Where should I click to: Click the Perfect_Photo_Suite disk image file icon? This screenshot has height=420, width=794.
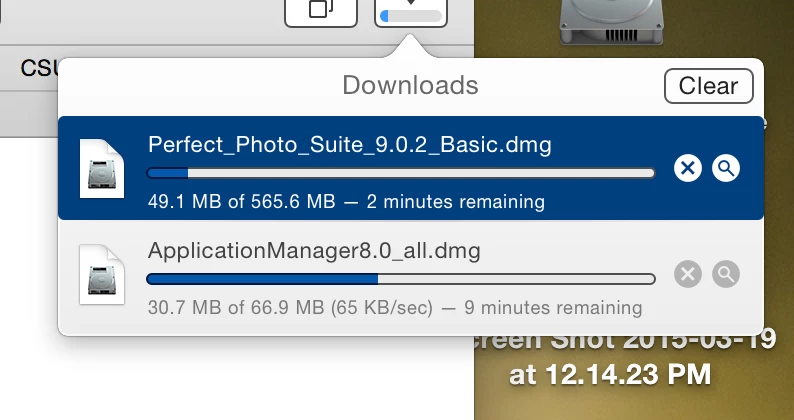[x=102, y=168]
